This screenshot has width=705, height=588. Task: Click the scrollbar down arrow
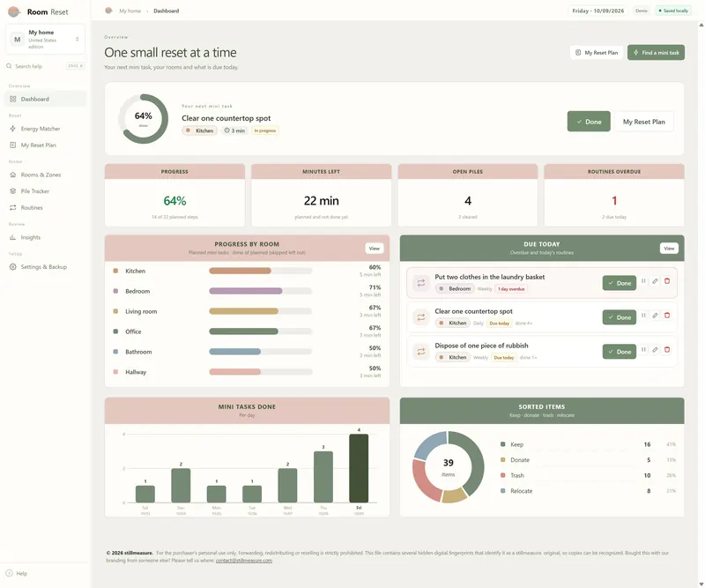pos(701,584)
